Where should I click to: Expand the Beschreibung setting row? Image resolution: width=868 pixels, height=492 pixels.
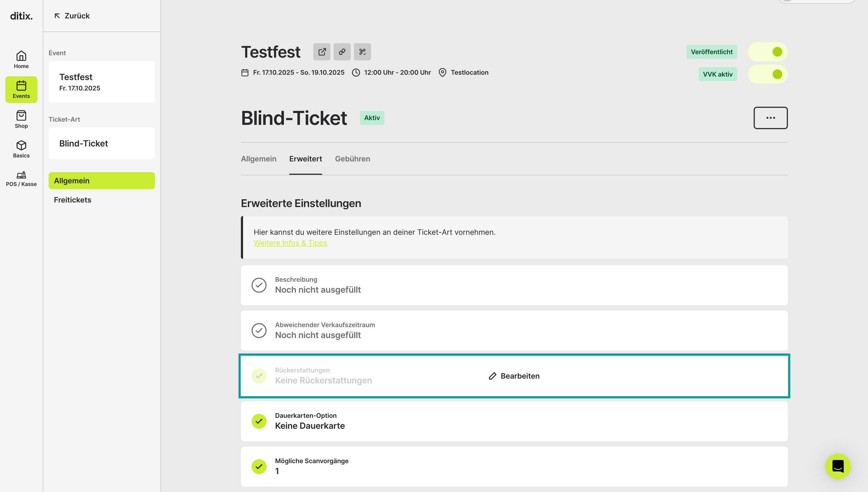point(514,285)
